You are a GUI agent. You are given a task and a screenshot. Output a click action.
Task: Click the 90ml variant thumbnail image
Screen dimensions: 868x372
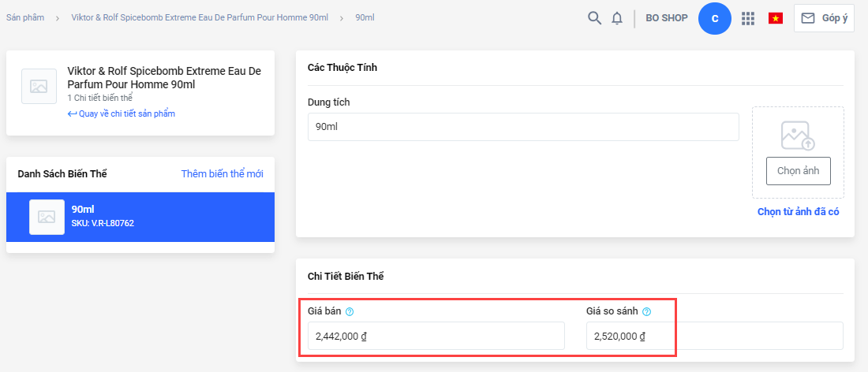click(x=47, y=217)
